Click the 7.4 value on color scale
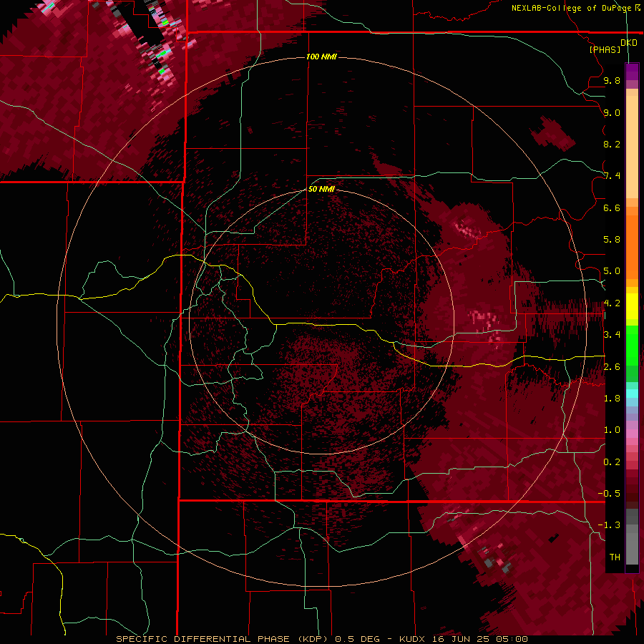644x644 pixels. [x=612, y=176]
